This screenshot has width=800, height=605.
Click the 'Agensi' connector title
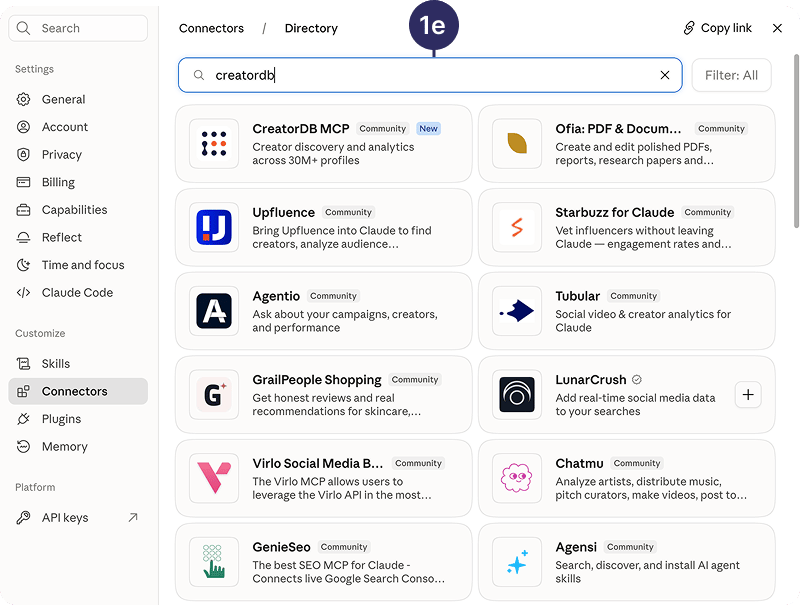coord(576,547)
